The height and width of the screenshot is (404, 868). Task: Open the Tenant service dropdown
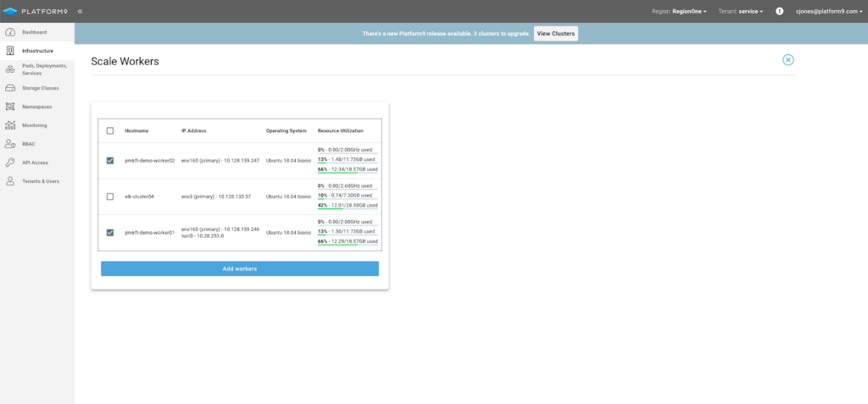(x=741, y=11)
